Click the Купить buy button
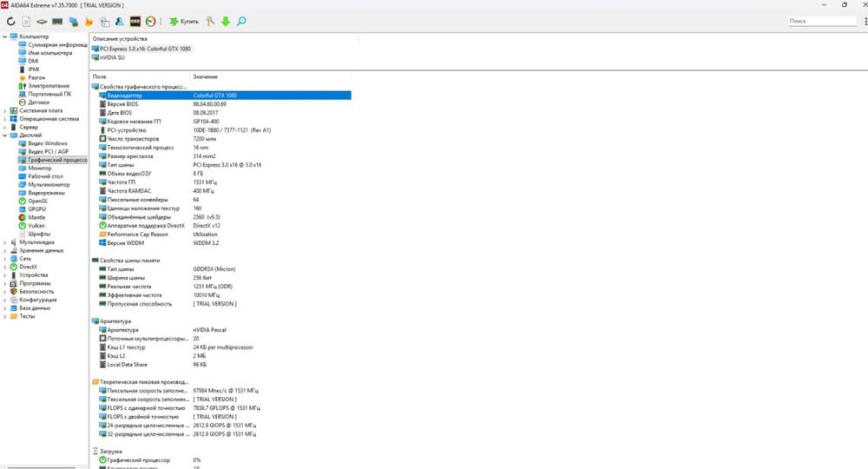 (x=184, y=22)
